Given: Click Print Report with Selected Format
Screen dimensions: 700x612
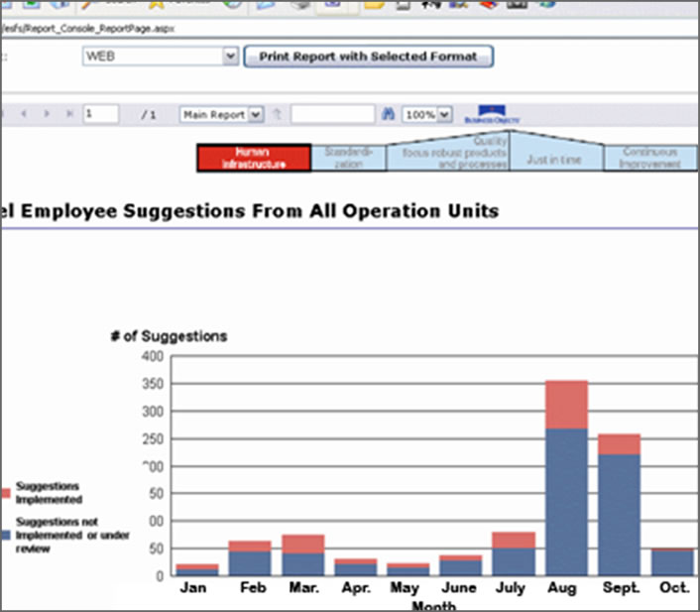Looking at the screenshot, I should (x=368, y=57).
